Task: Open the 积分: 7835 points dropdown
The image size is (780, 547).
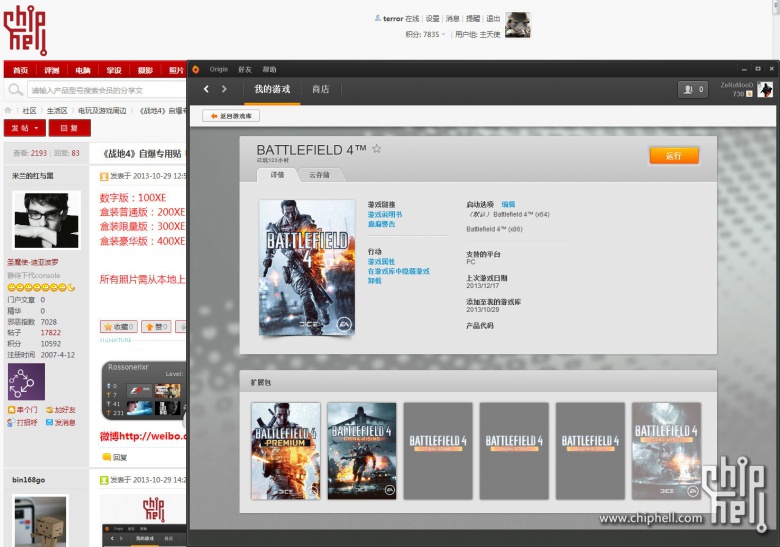Action: click(425, 34)
